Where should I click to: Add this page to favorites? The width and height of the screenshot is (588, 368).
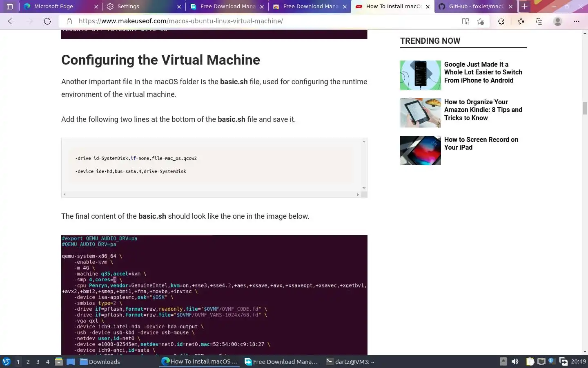click(481, 21)
